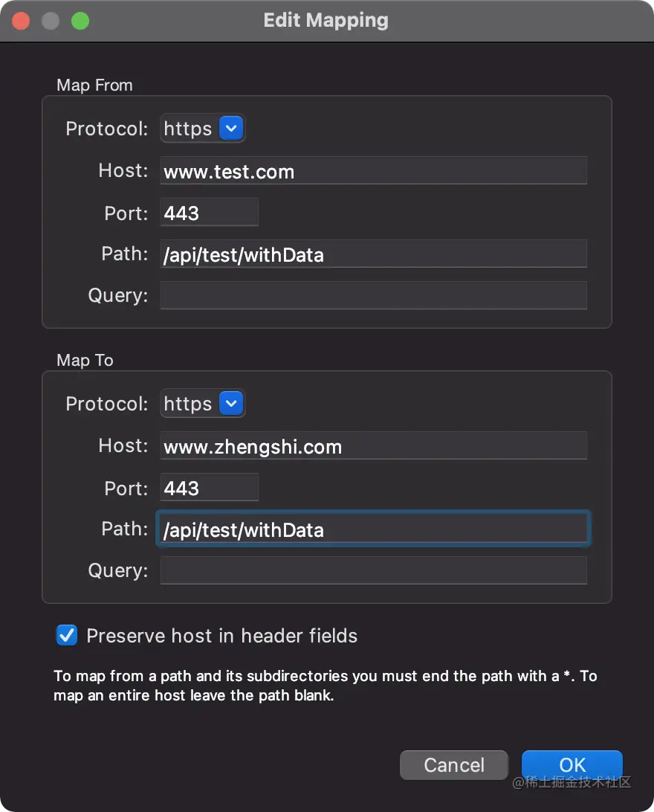Click the Map To Host field www.zhengshi.com
654x812 pixels.
[374, 445]
